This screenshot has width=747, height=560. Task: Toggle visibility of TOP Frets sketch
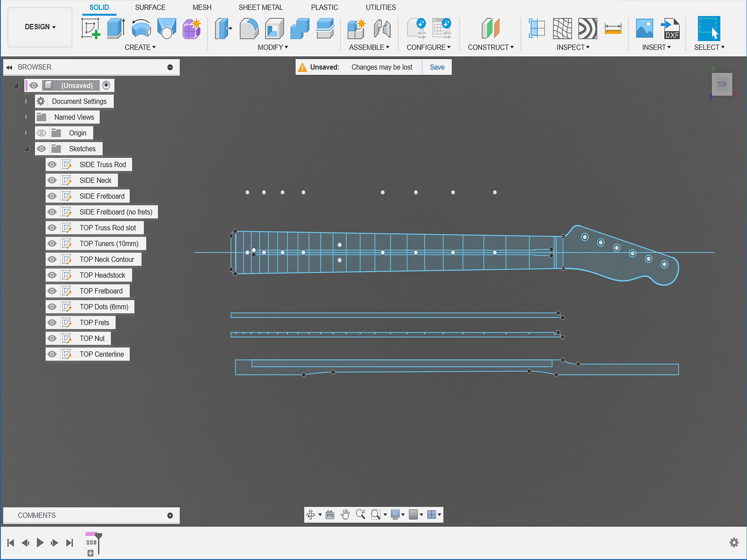tap(52, 322)
